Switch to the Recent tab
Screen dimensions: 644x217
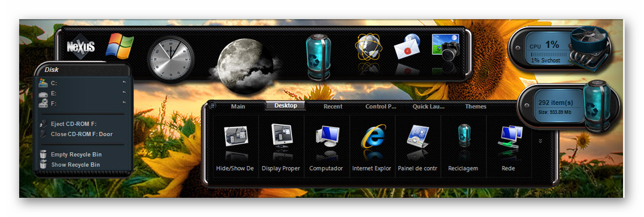click(x=333, y=107)
